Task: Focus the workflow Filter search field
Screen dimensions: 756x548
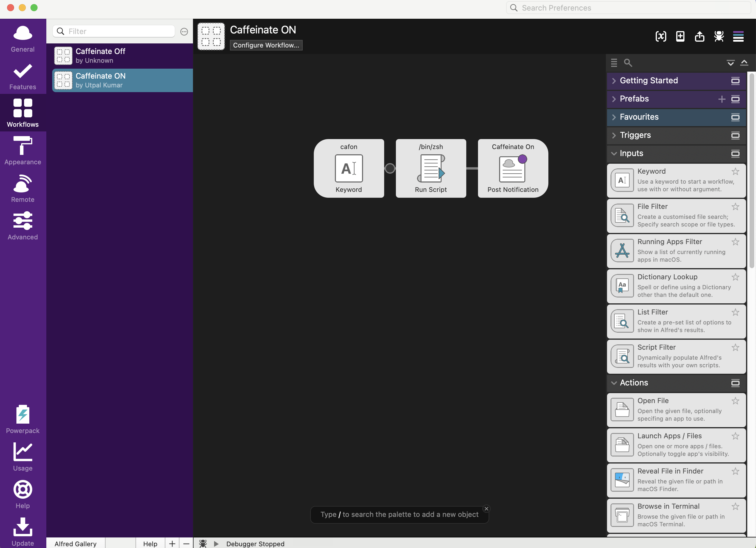Action: [x=114, y=31]
